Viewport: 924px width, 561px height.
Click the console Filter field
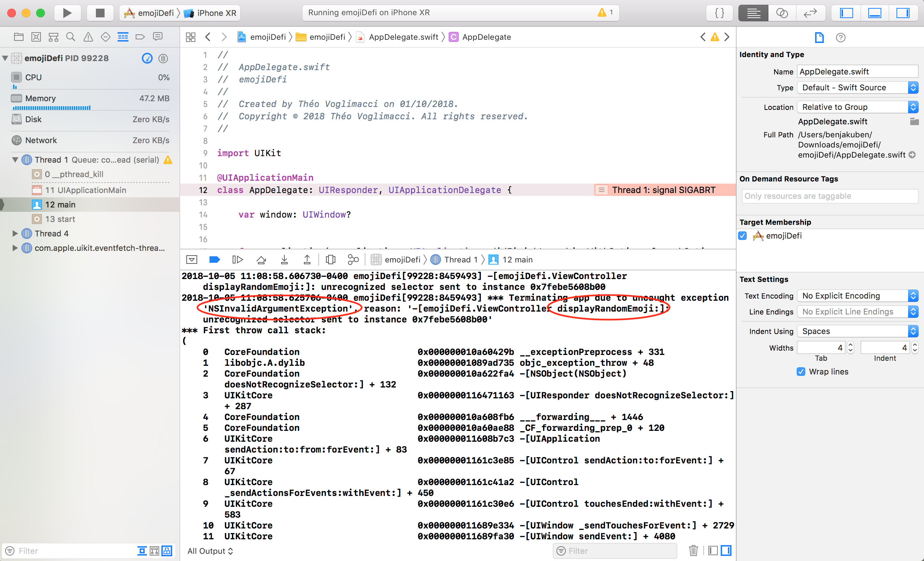(x=615, y=551)
